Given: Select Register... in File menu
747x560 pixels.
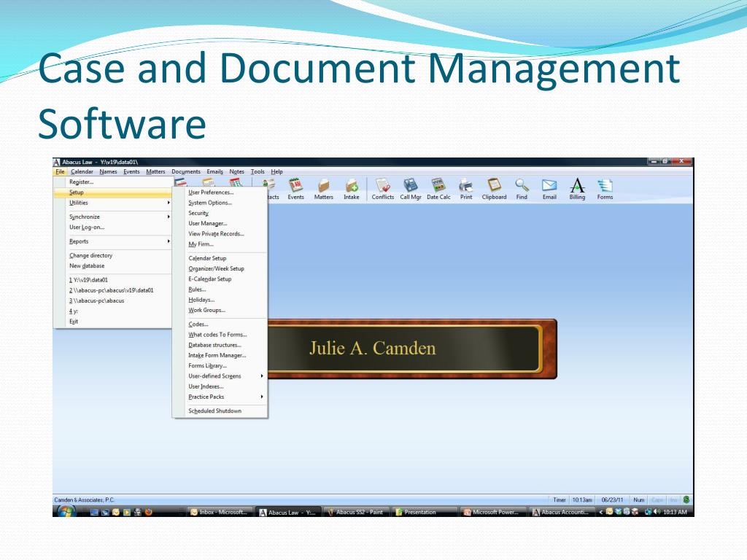Looking at the screenshot, I should point(113,182).
